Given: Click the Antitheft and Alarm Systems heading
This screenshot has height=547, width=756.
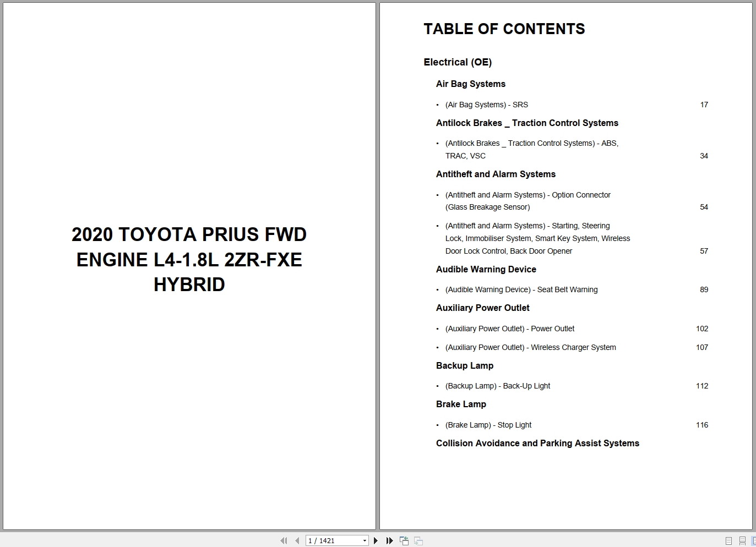Looking at the screenshot, I should pyautogui.click(x=496, y=174).
